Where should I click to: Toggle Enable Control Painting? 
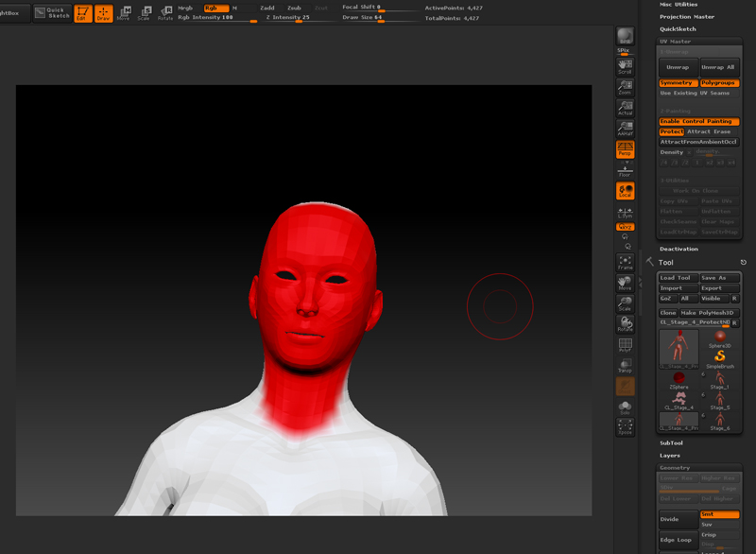point(698,122)
